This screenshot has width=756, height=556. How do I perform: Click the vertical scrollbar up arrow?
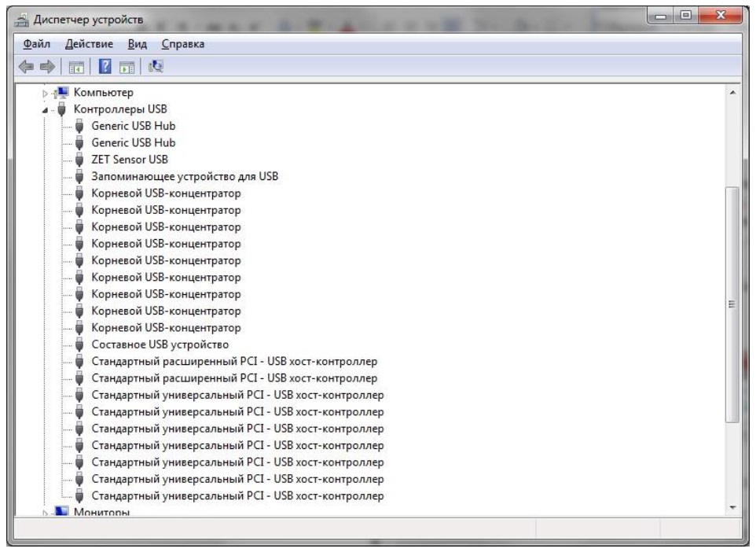(x=732, y=92)
